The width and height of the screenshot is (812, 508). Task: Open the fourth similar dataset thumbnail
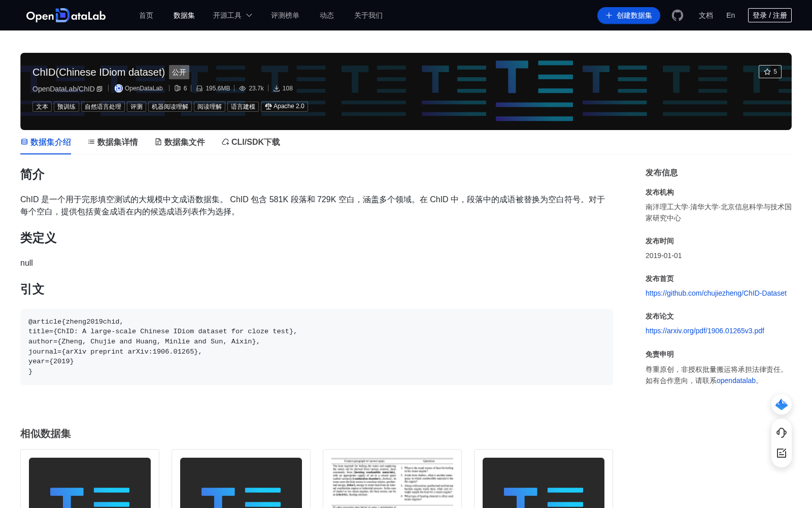coord(544,483)
